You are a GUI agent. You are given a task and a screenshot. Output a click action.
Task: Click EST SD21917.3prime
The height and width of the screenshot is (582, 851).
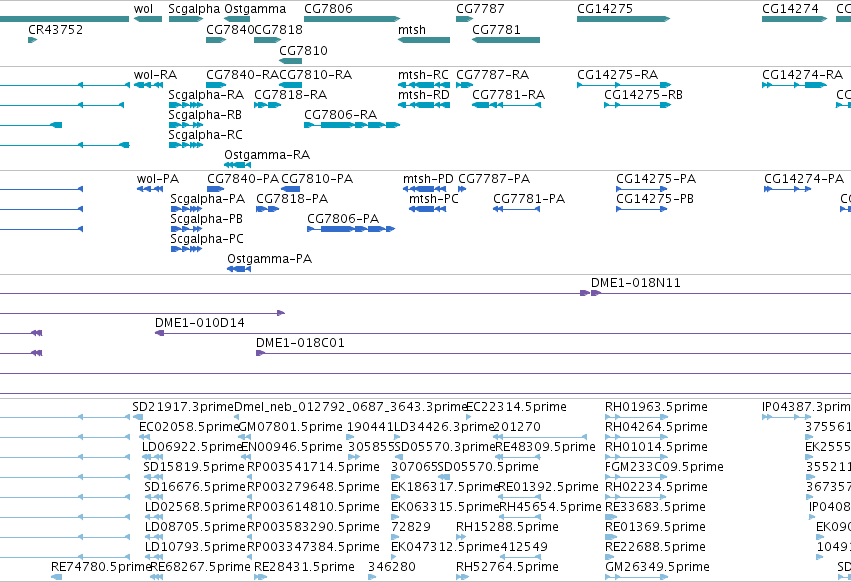coord(183,407)
